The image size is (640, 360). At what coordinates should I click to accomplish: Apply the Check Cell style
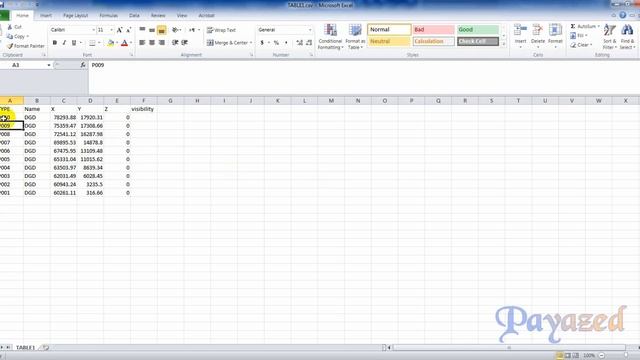click(478, 41)
